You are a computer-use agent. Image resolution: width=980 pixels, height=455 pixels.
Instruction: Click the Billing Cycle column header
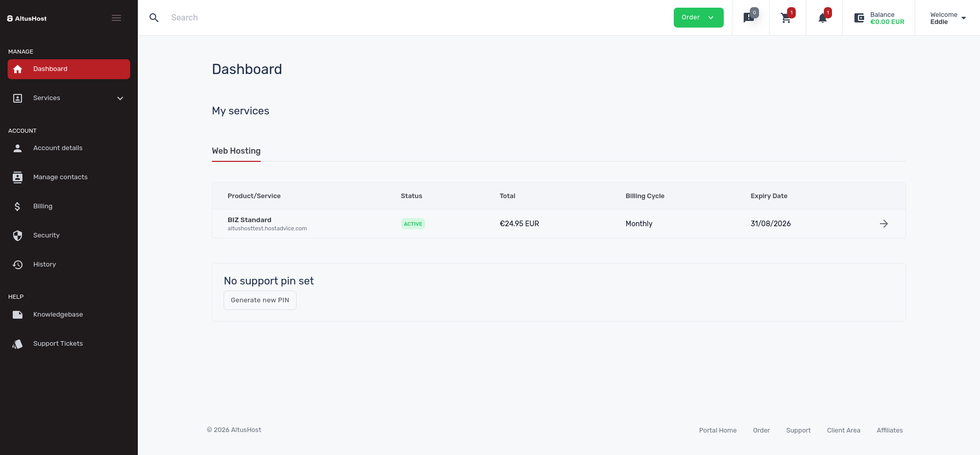pyautogui.click(x=645, y=196)
